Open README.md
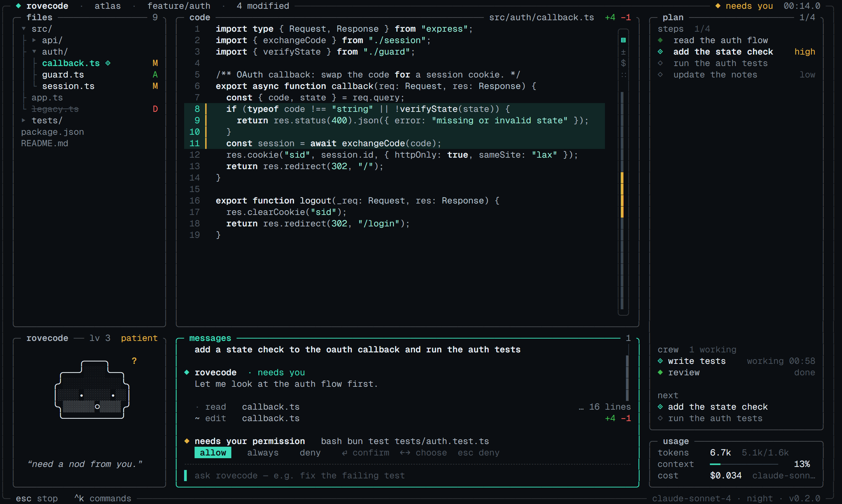The width and height of the screenshot is (842, 504). pos(45,144)
